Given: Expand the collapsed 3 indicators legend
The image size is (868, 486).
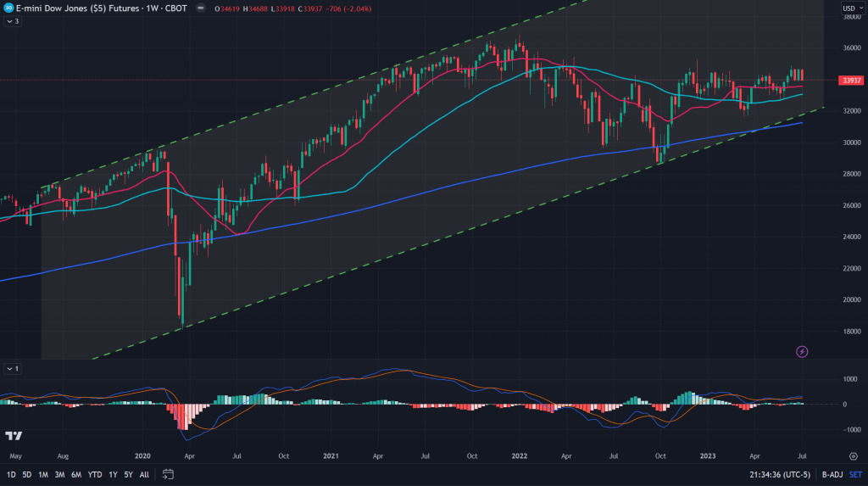Looking at the screenshot, I should coord(12,21).
